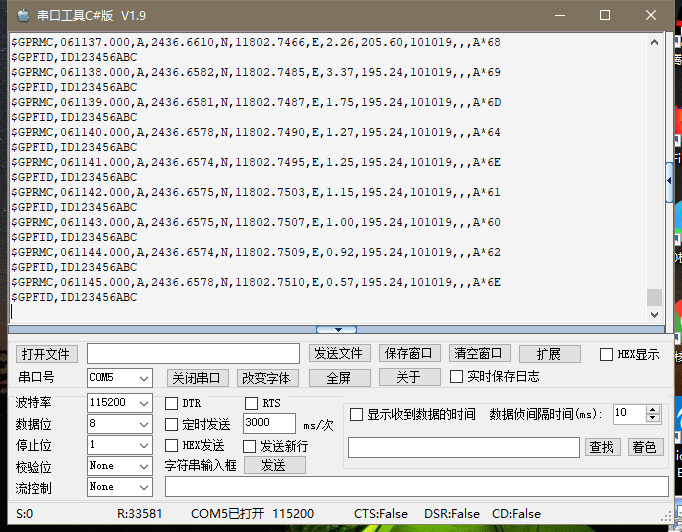Maximize the serial tool window
This screenshot has height=532, width=682.
(x=604, y=15)
